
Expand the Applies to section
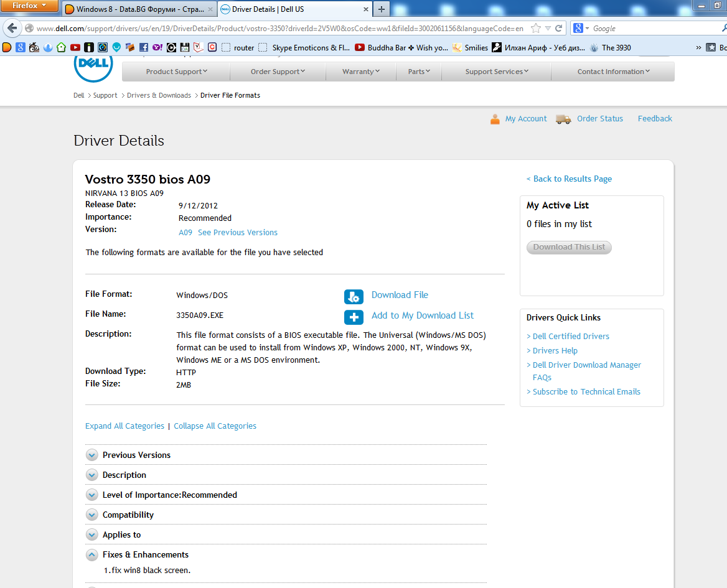pos(91,534)
